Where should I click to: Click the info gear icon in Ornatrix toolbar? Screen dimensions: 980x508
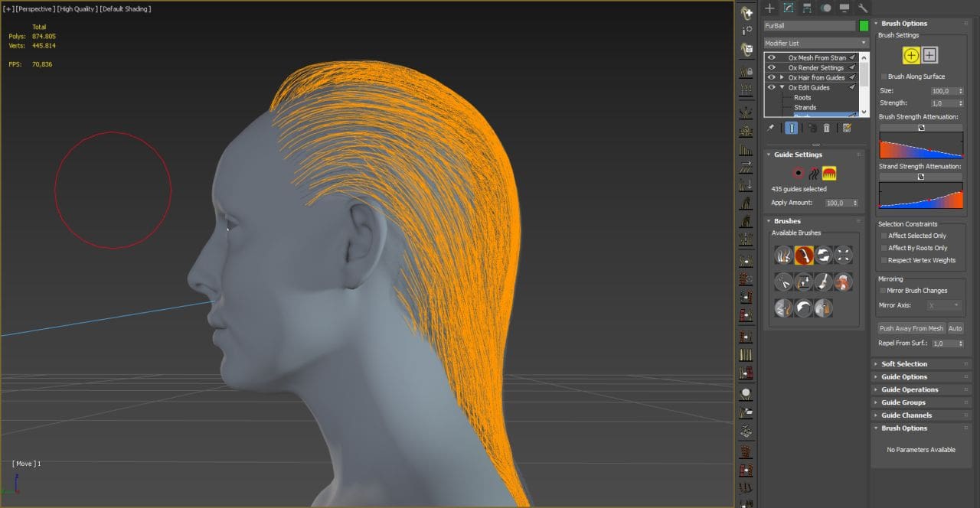[x=746, y=31]
